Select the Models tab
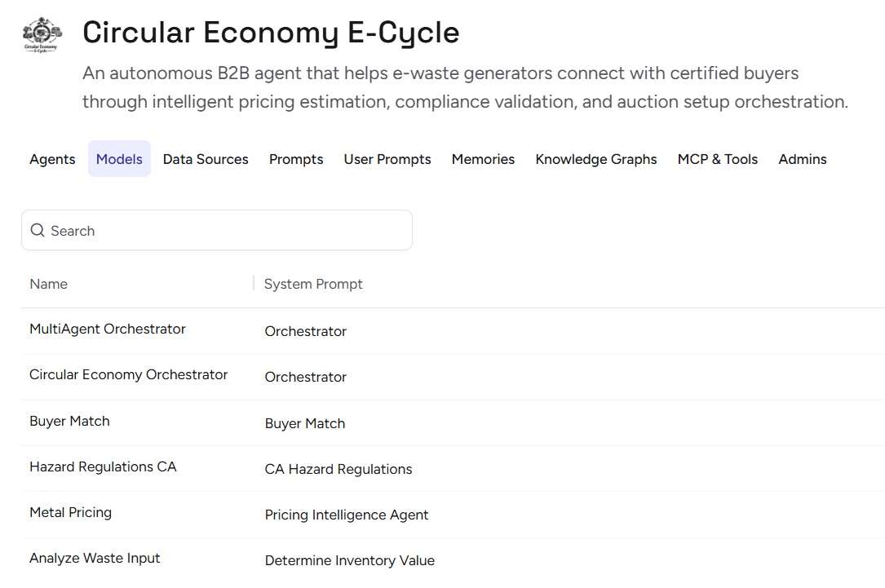 coord(119,159)
